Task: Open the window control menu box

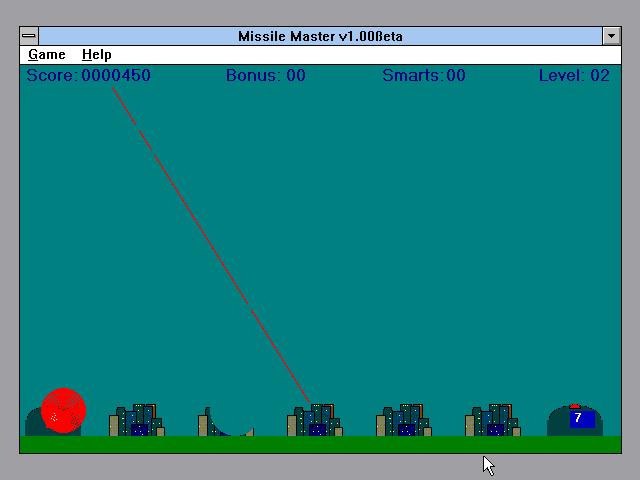Action: [29, 36]
